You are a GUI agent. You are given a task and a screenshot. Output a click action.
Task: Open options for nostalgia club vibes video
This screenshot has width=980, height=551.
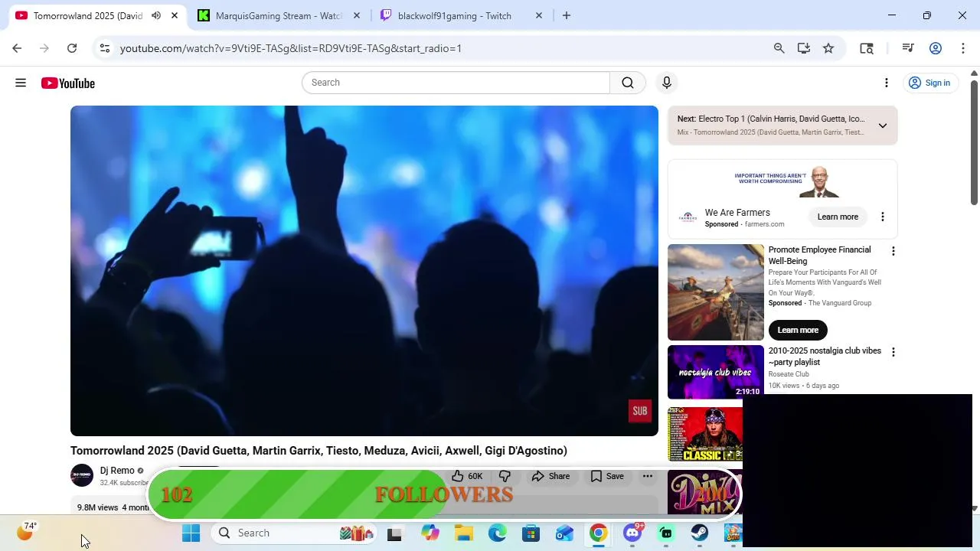pyautogui.click(x=893, y=352)
